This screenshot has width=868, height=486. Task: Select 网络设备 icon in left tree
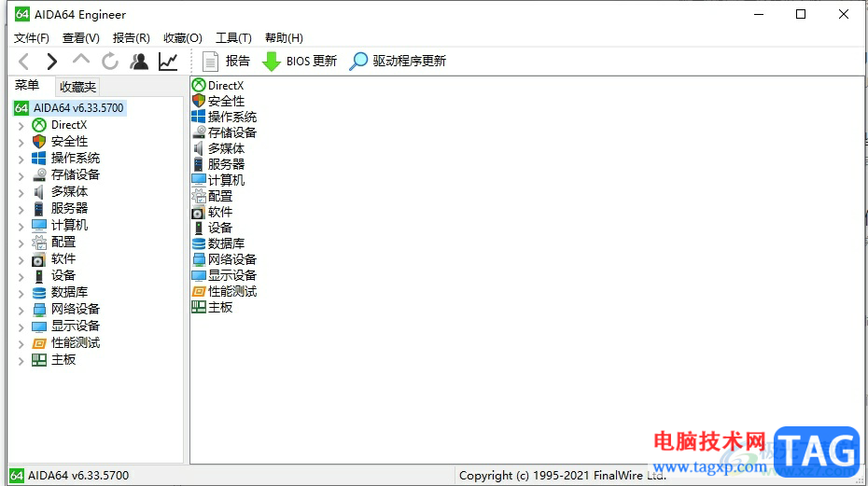coord(39,310)
